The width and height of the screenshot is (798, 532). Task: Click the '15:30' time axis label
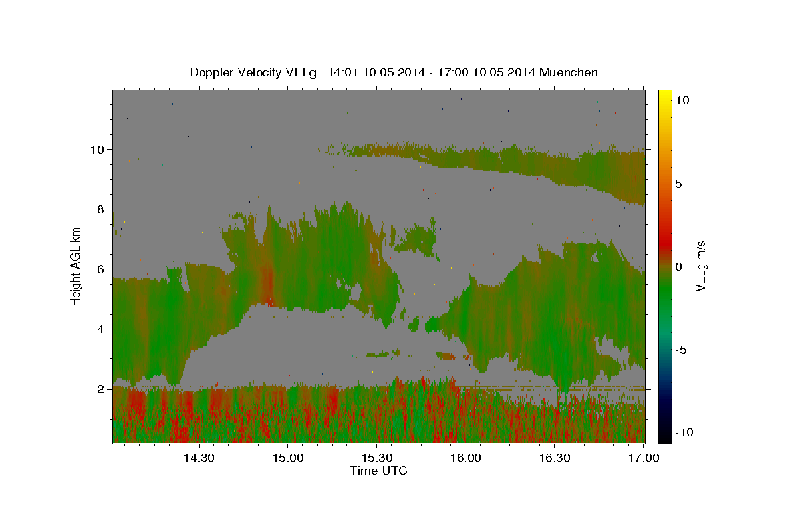[x=377, y=458]
